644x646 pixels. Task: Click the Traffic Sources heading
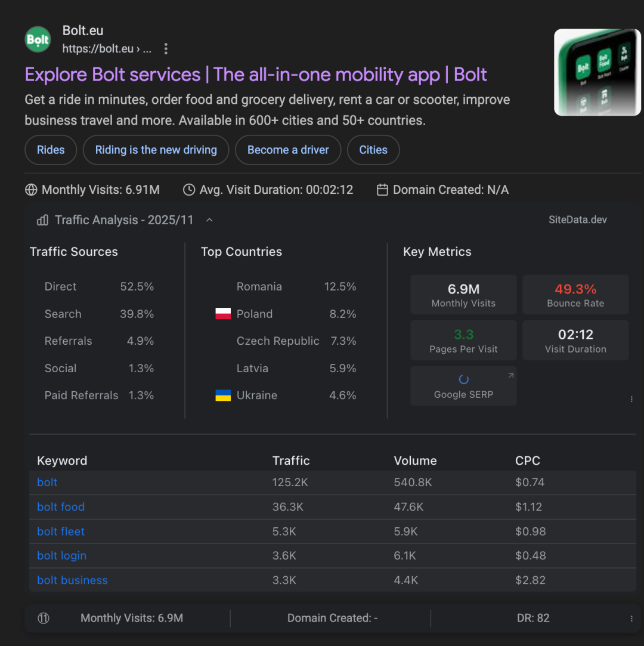74,252
